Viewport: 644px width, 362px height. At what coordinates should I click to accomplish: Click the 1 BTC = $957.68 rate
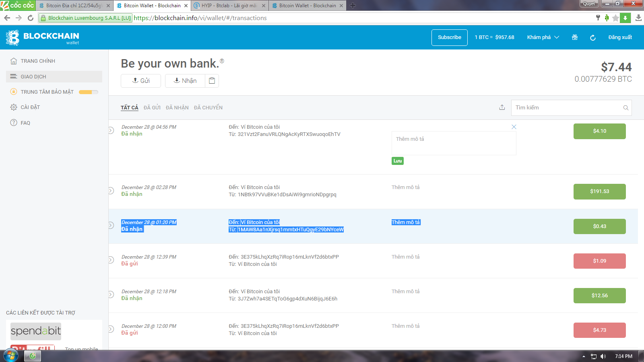coord(494,37)
